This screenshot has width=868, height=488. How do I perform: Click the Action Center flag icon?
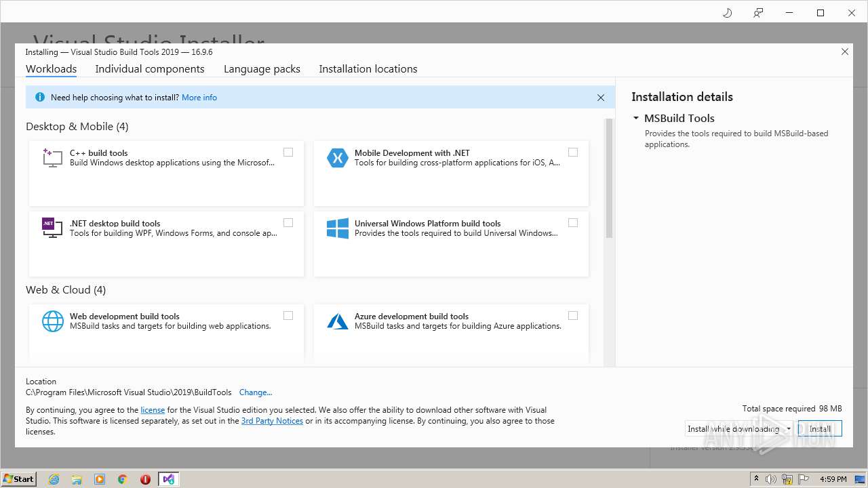(803, 479)
